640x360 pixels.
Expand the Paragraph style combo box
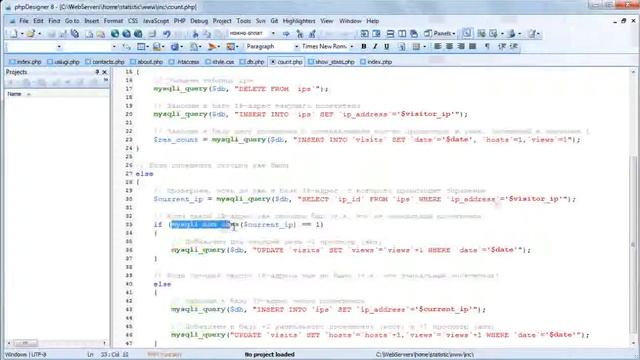pyautogui.click(x=296, y=47)
